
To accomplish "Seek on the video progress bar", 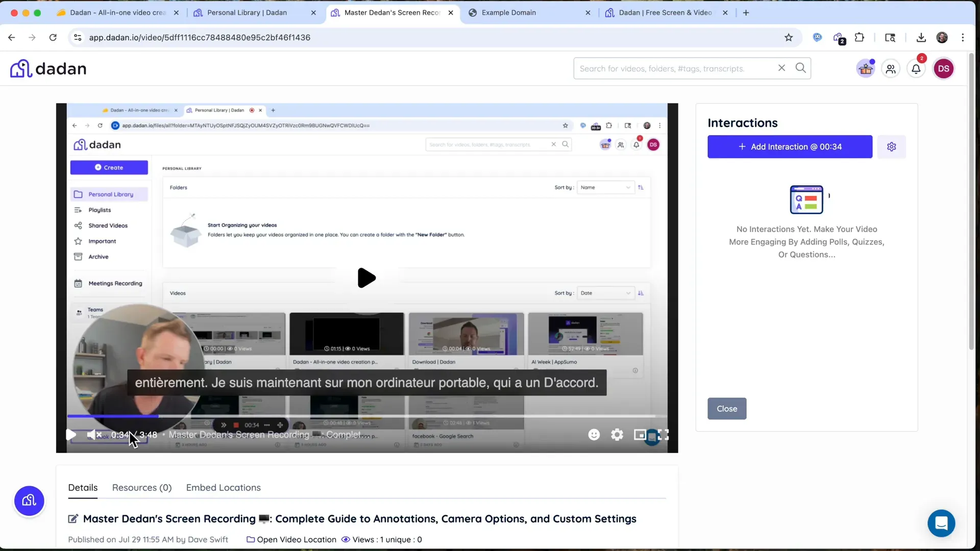I will click(366, 416).
